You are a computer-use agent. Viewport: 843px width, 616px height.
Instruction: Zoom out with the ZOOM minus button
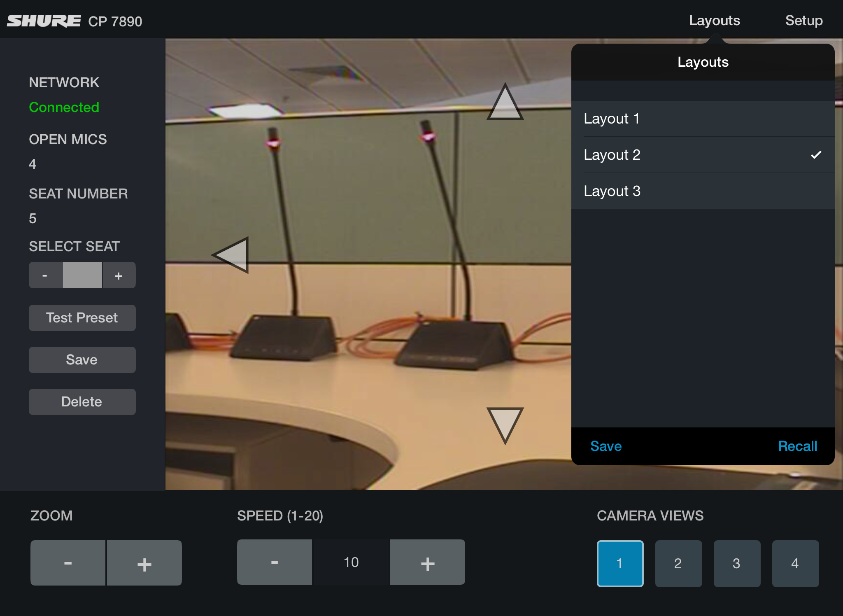68,562
